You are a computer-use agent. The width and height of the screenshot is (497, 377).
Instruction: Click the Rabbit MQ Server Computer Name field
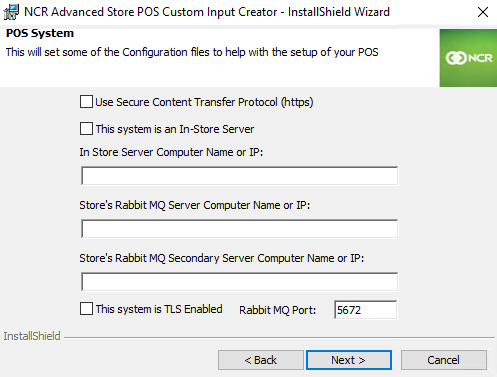tap(239, 229)
